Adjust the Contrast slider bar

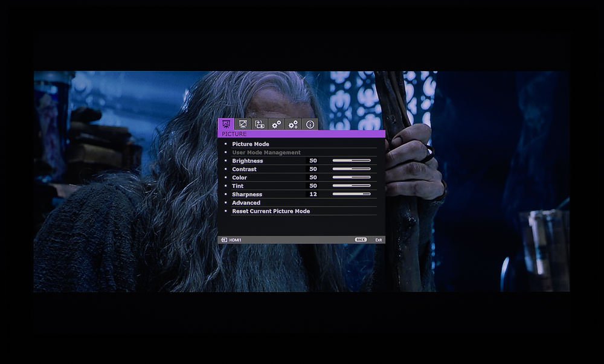352,169
